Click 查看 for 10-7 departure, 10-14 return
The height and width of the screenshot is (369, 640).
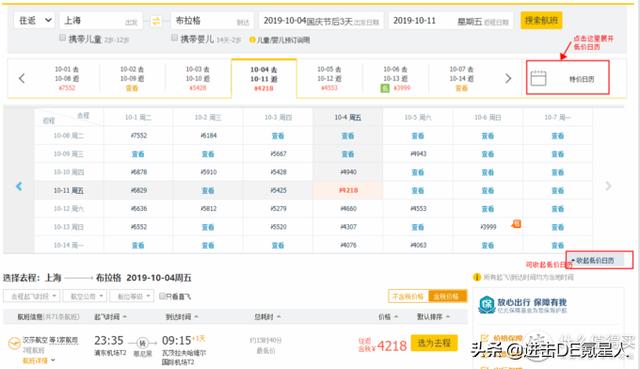pyautogui.click(x=558, y=245)
